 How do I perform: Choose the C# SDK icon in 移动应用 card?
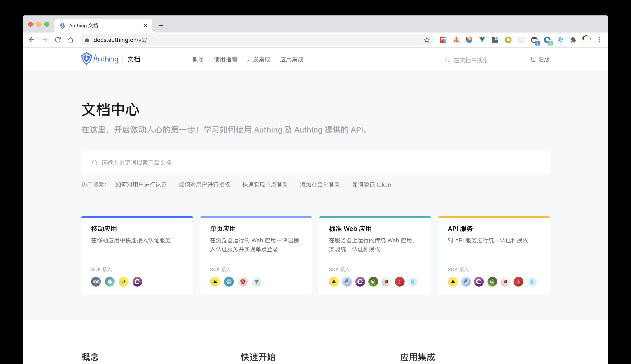tap(137, 282)
